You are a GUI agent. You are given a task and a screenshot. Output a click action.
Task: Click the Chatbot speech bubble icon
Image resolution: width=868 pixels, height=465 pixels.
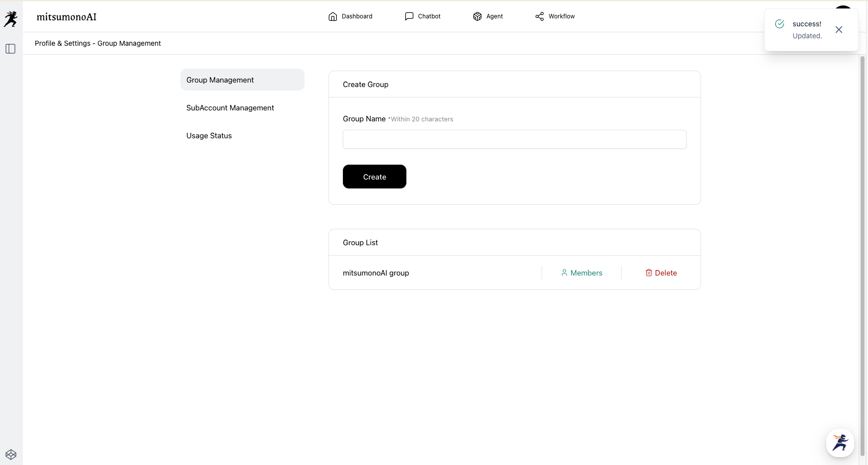pos(409,16)
